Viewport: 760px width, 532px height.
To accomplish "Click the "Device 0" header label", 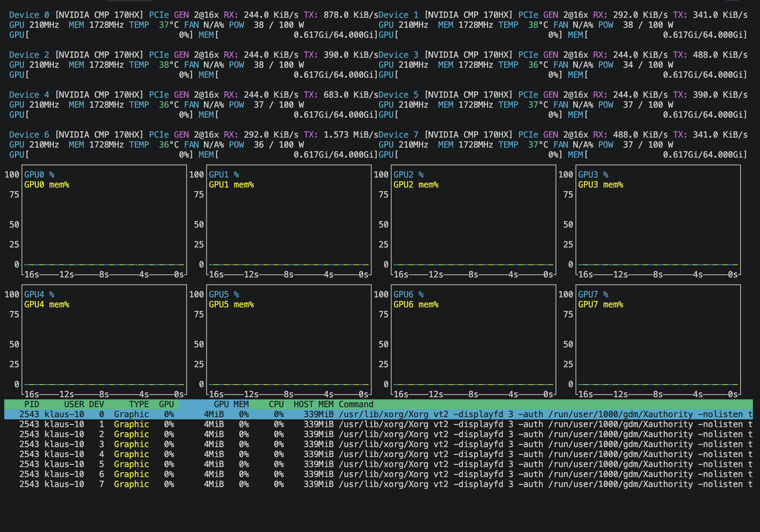I will click(x=30, y=15).
